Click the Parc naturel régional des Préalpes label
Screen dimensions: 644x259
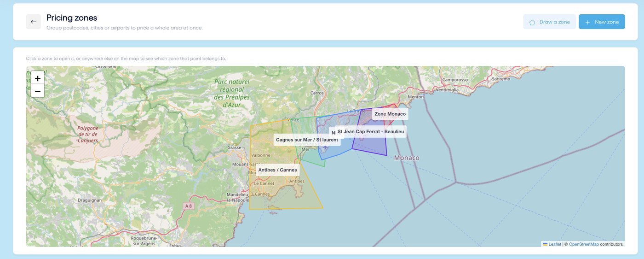231,93
